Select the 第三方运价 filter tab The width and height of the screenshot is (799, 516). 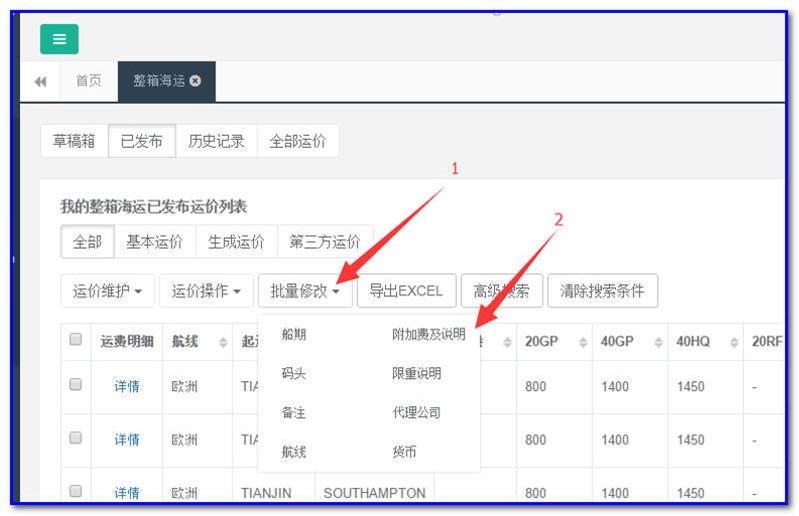325,241
